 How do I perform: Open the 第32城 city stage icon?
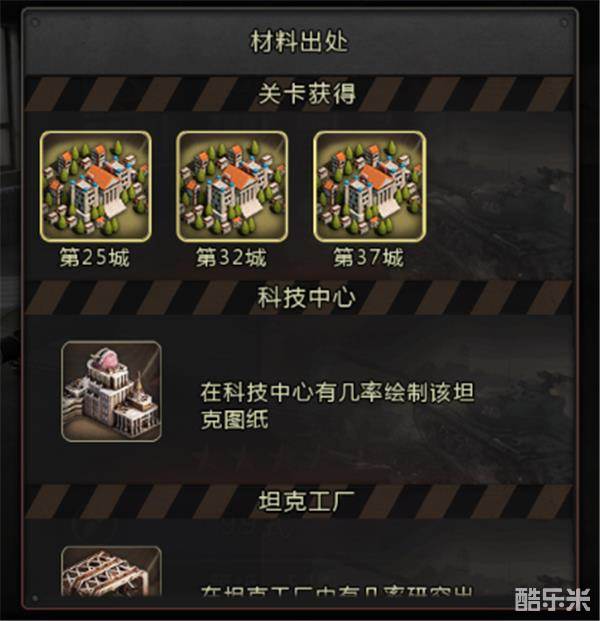point(232,186)
